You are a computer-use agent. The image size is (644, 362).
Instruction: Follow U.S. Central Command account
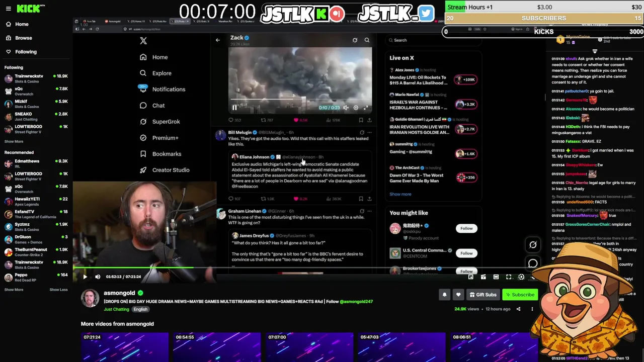(x=466, y=253)
